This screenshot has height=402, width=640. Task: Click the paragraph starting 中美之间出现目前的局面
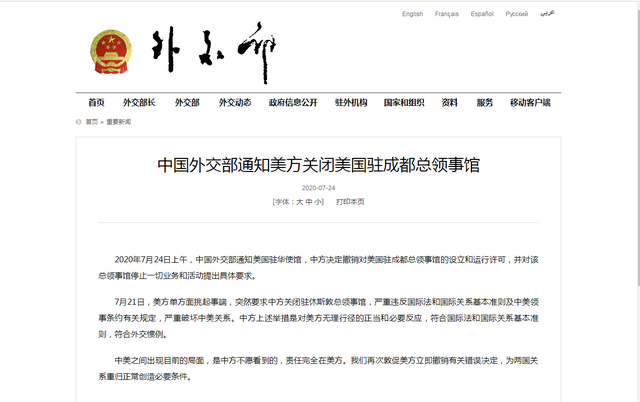point(318,369)
